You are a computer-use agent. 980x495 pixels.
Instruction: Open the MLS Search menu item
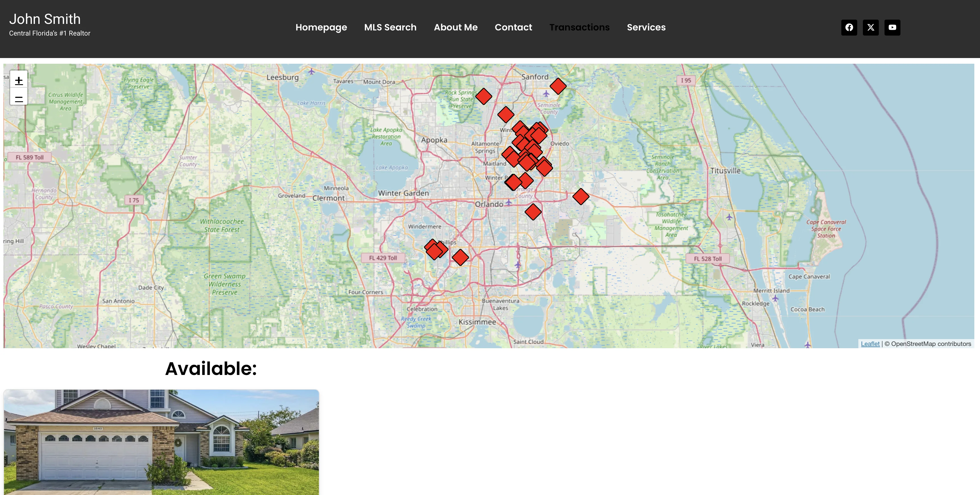click(390, 27)
